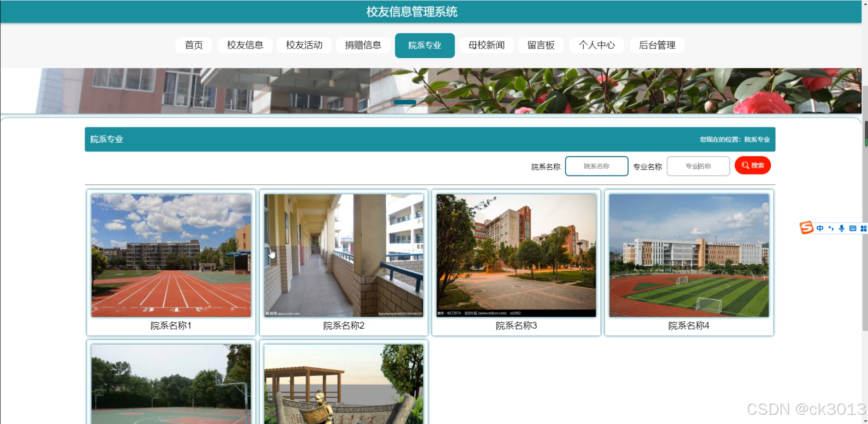Viewport: 868px width, 424px height.
Task: Open 母校新闻 navigation item
Action: 486,45
